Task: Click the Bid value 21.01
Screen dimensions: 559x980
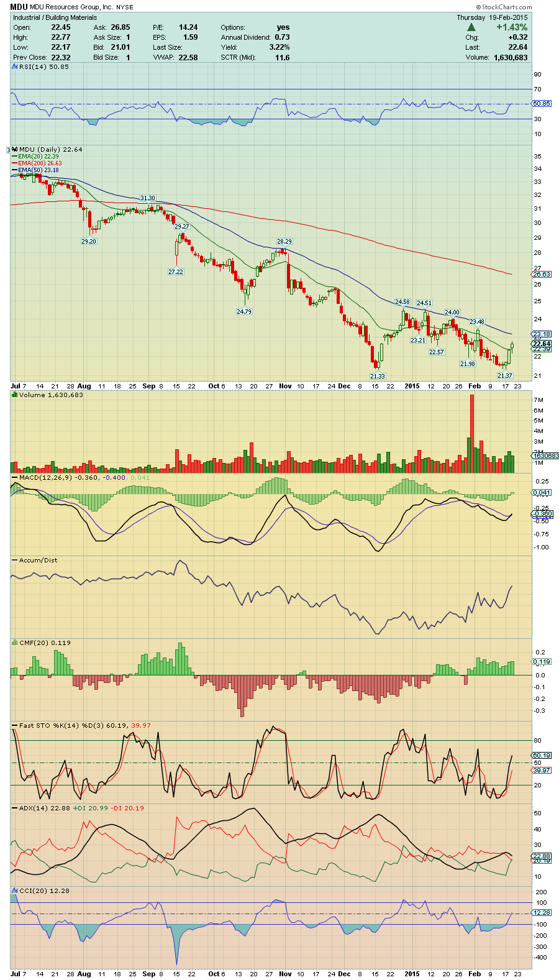Action: 120,47
